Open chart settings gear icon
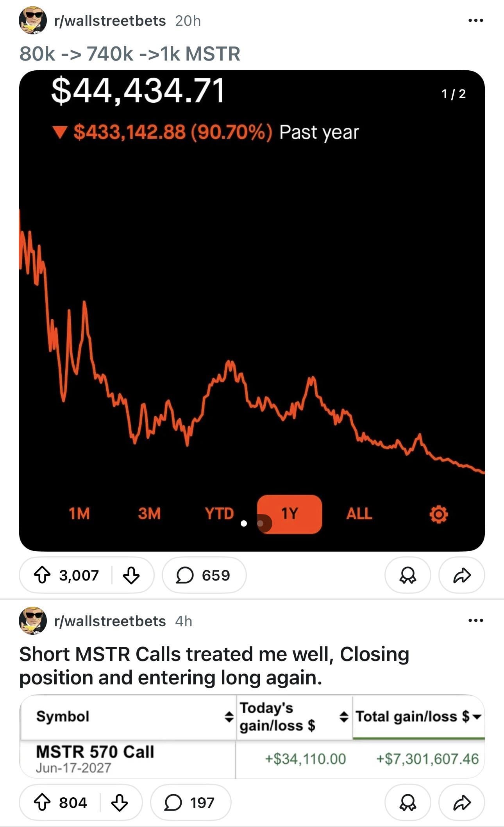This screenshot has width=504, height=827. click(438, 514)
